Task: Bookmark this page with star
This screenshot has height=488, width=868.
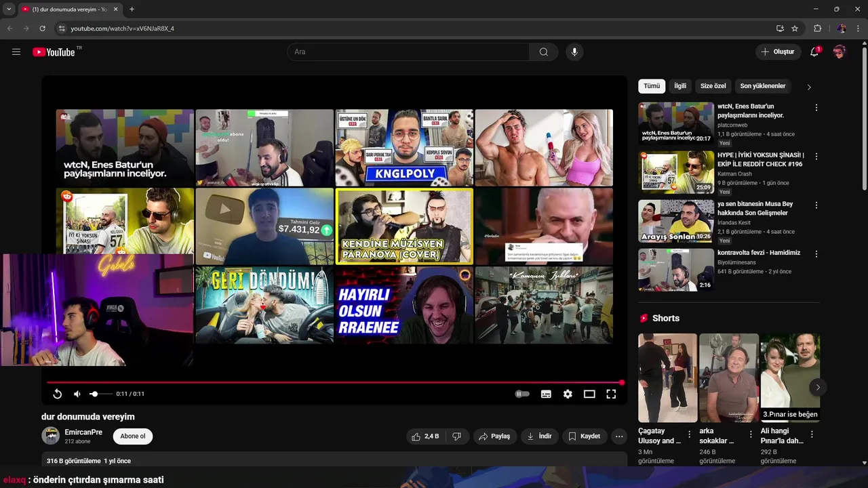Action: (795, 28)
